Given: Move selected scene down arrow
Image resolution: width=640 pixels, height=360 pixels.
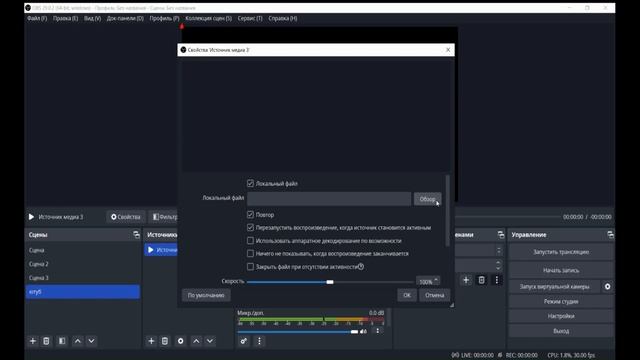Looking at the screenshot, I should coord(91,341).
